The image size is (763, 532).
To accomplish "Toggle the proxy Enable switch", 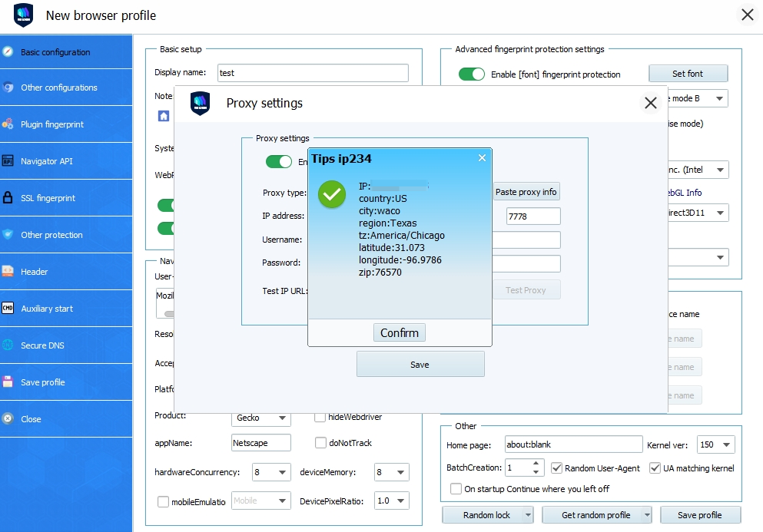I will pos(279,161).
